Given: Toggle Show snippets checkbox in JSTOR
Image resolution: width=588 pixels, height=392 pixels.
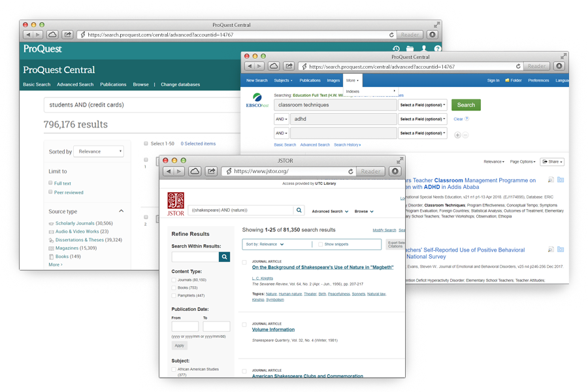Looking at the screenshot, I should pos(320,244).
